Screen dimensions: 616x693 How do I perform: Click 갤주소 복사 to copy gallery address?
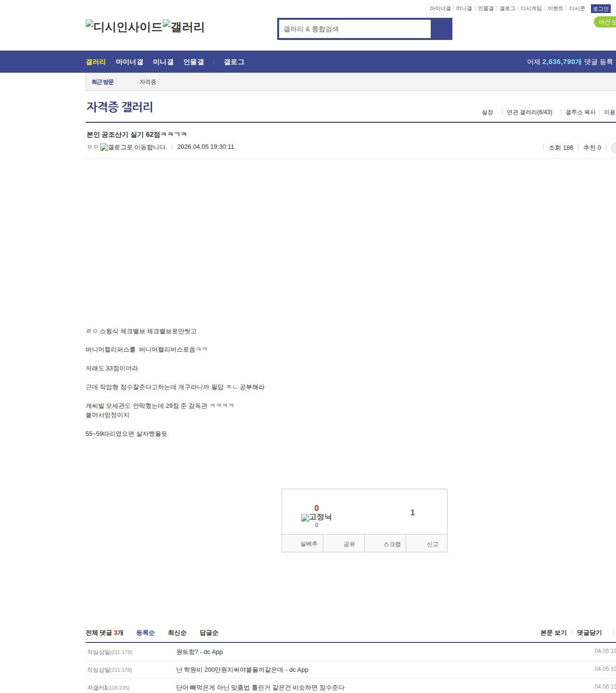point(580,112)
